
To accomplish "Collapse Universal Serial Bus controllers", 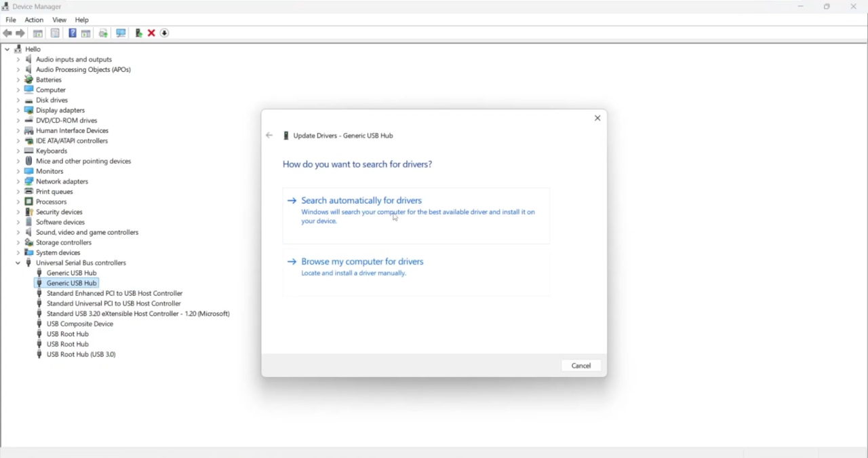I will (18, 263).
